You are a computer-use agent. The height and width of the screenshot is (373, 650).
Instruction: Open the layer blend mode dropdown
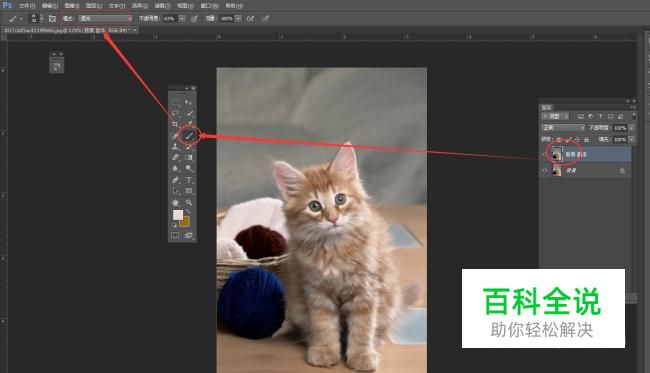coord(563,128)
